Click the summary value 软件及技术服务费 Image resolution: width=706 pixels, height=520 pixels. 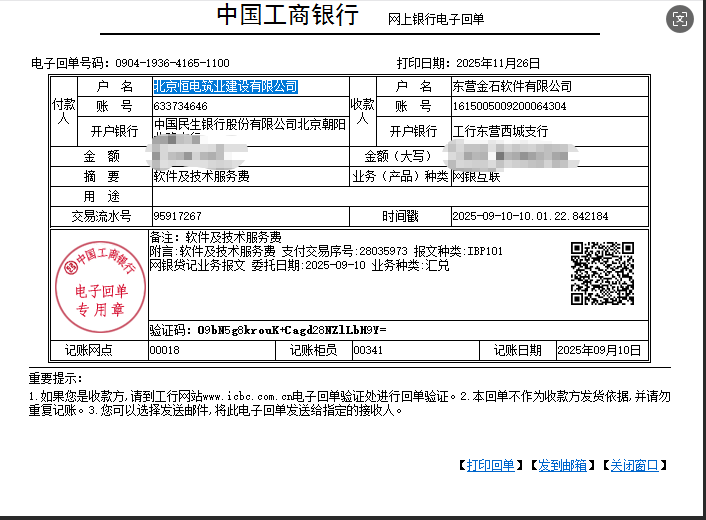pos(201,176)
